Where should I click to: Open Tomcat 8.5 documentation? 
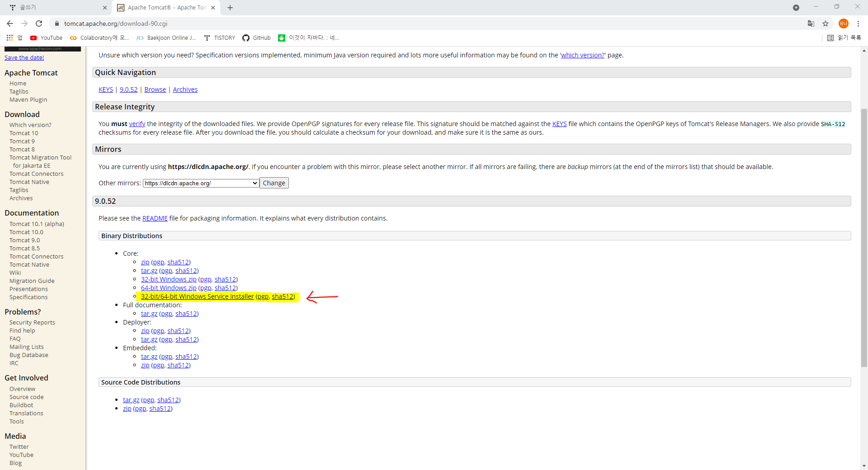[24, 249]
